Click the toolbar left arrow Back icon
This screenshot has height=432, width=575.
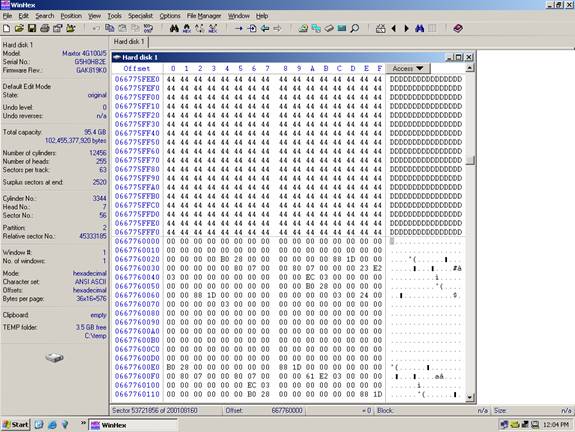[x=394, y=28]
